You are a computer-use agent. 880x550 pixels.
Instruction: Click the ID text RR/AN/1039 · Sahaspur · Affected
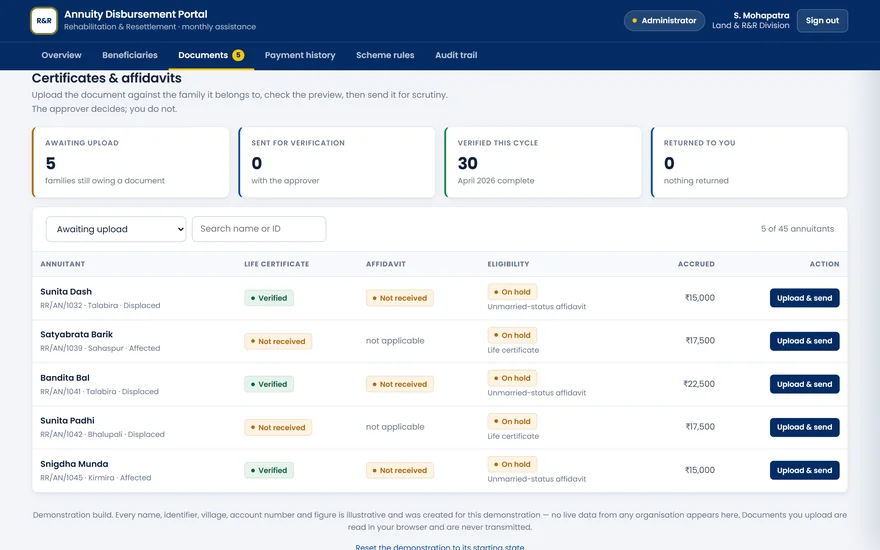(100, 348)
